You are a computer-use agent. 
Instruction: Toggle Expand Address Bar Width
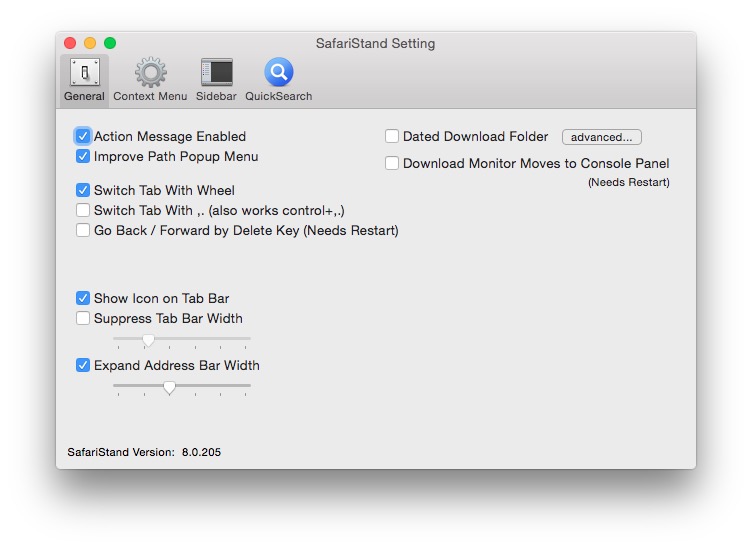(x=83, y=365)
